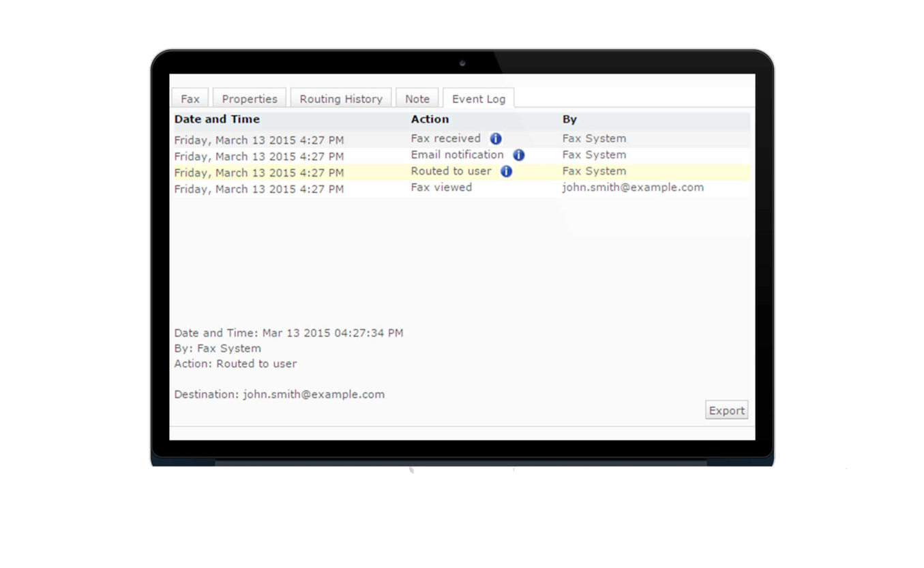Select the Email notification event text
This screenshot has height=568, width=924.
[457, 155]
